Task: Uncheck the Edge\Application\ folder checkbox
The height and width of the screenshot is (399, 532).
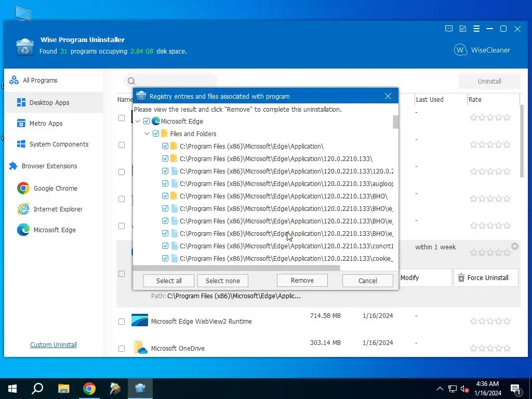Action: click(165, 146)
